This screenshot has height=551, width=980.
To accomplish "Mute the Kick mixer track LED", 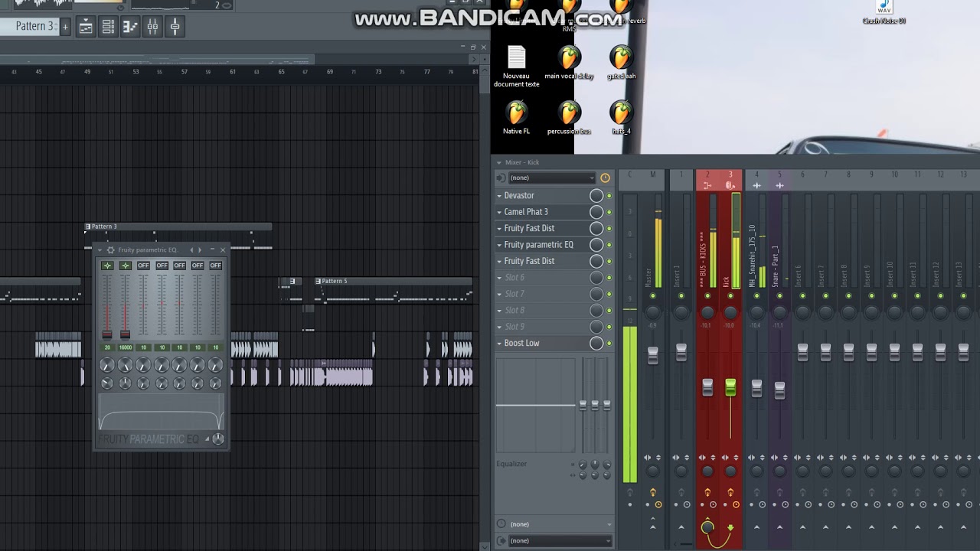I will [x=730, y=295].
